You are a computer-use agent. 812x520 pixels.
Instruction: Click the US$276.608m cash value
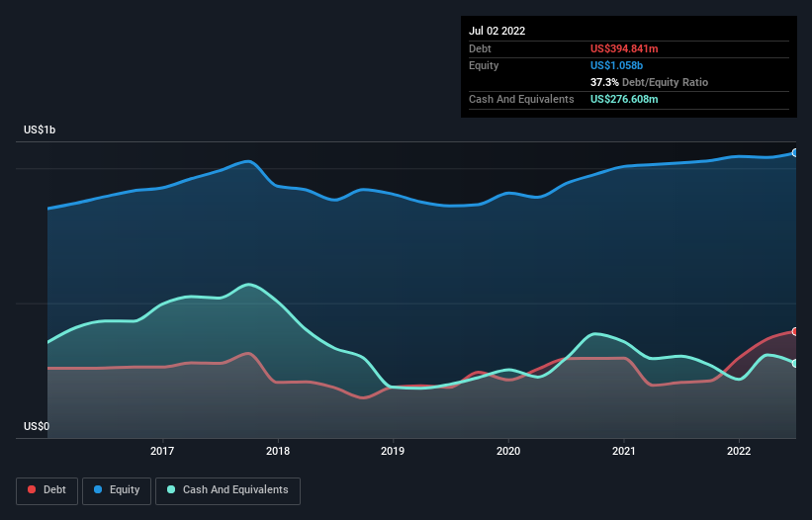point(624,99)
